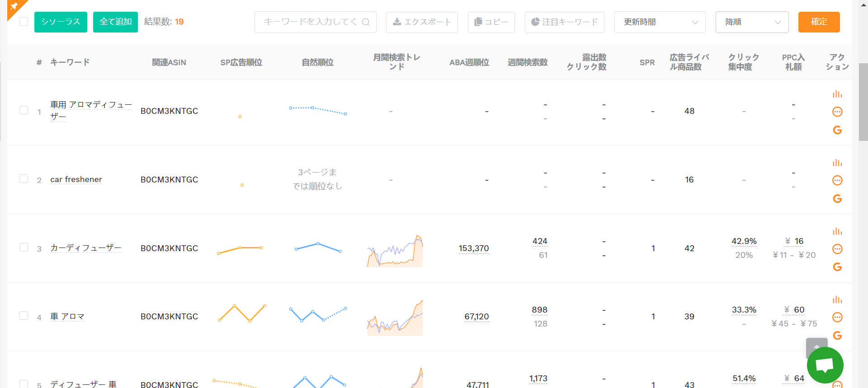Open the 更新時間 sort field dropdown
This screenshot has width=868, height=388.
tap(660, 22)
